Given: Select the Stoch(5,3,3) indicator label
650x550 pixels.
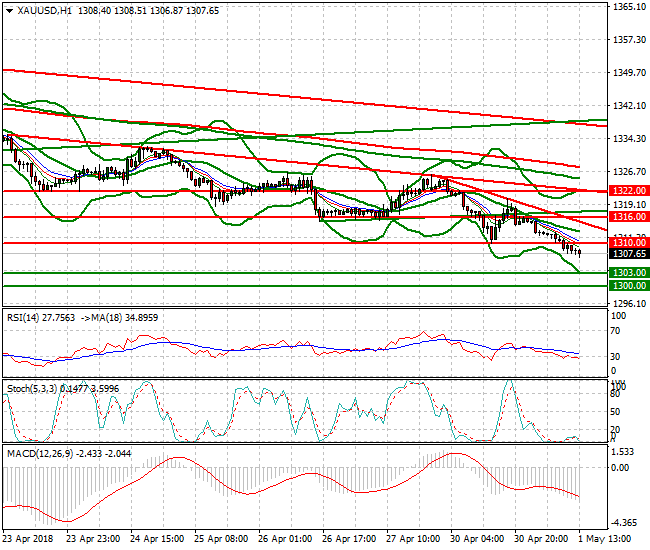Looking at the screenshot, I should (x=32, y=388).
